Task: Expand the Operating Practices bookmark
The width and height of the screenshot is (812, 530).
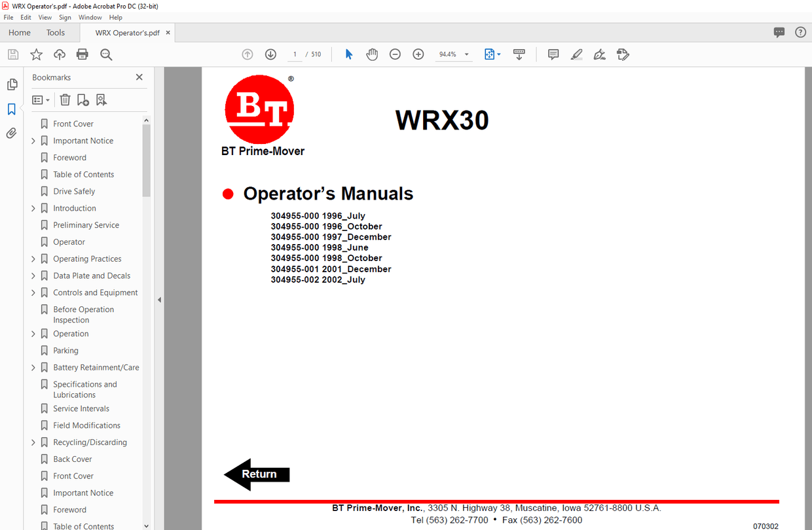Action: coord(33,259)
